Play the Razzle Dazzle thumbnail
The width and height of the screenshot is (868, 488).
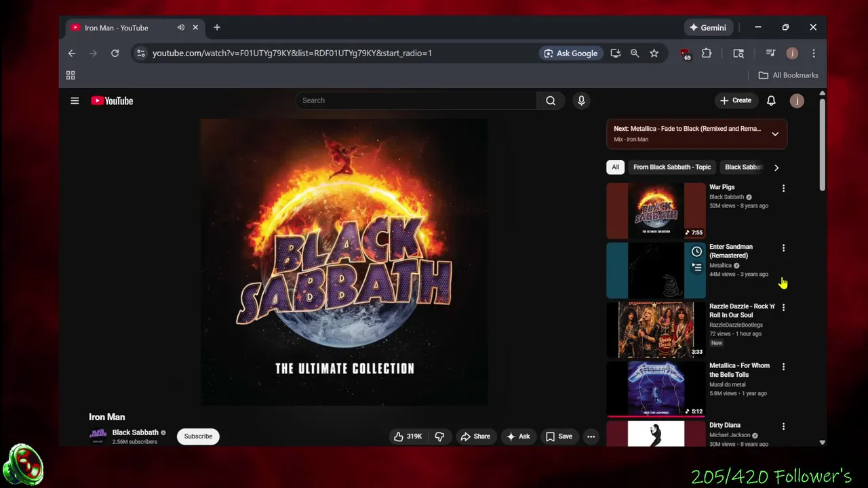coord(656,329)
